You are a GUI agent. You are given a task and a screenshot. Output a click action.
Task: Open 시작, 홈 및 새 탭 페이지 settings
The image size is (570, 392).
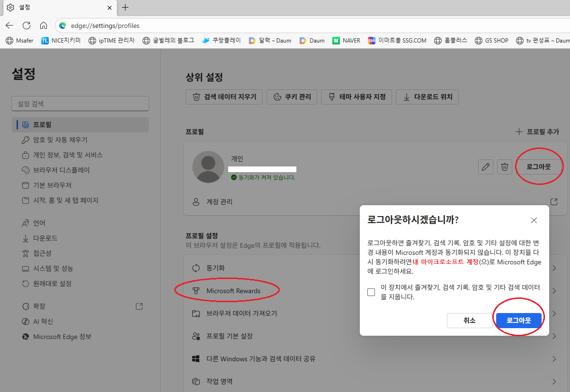(80, 200)
